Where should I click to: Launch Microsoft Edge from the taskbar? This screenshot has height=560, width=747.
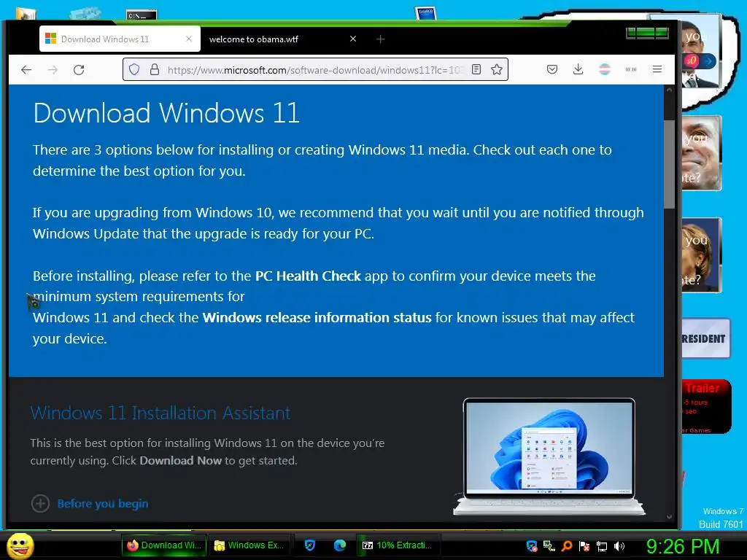[x=340, y=545]
